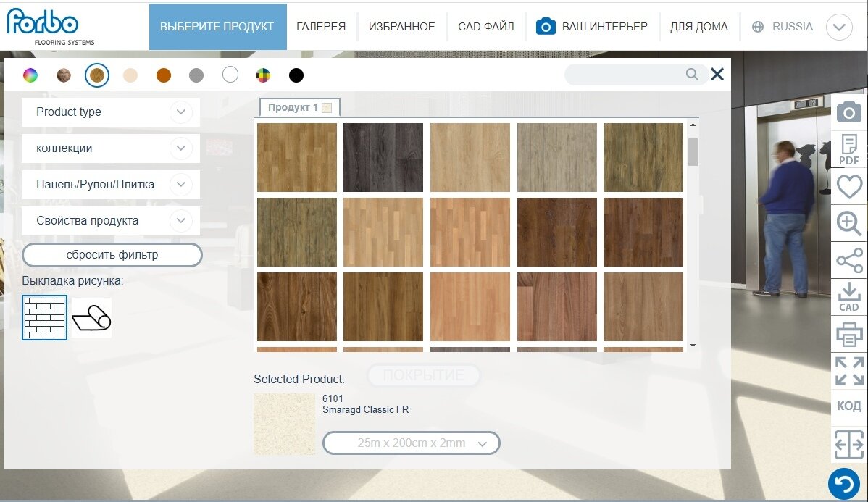Click the globe icon next to RUSSIA
Image resolution: width=868 pixels, height=502 pixels.
tap(758, 27)
